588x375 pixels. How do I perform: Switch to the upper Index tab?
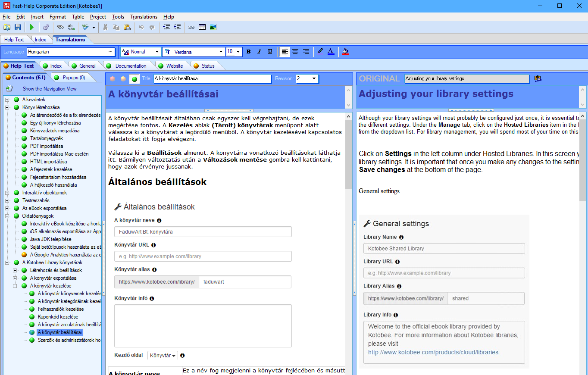click(41, 40)
